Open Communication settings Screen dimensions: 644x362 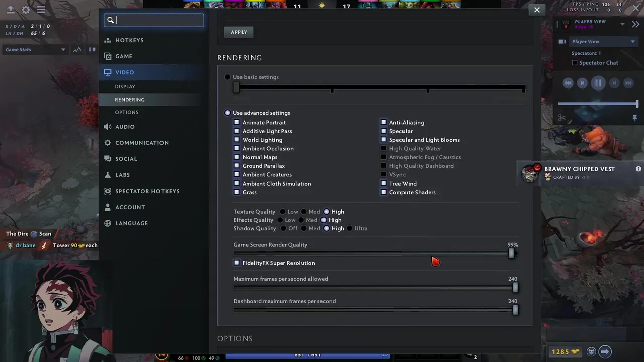[153, 143]
